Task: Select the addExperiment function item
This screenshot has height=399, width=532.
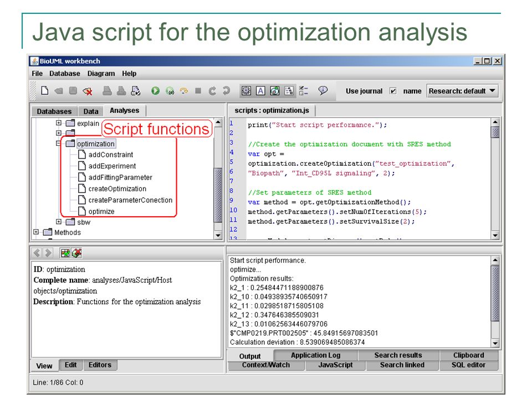Action: (x=107, y=166)
